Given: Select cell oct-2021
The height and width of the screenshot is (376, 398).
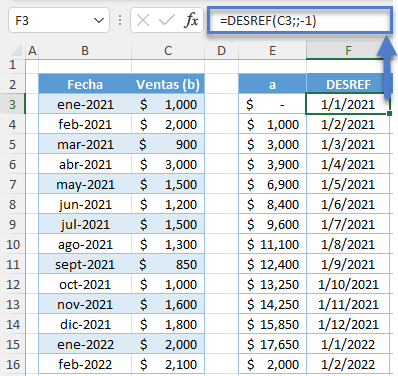Looking at the screenshot, I should click(x=85, y=284).
